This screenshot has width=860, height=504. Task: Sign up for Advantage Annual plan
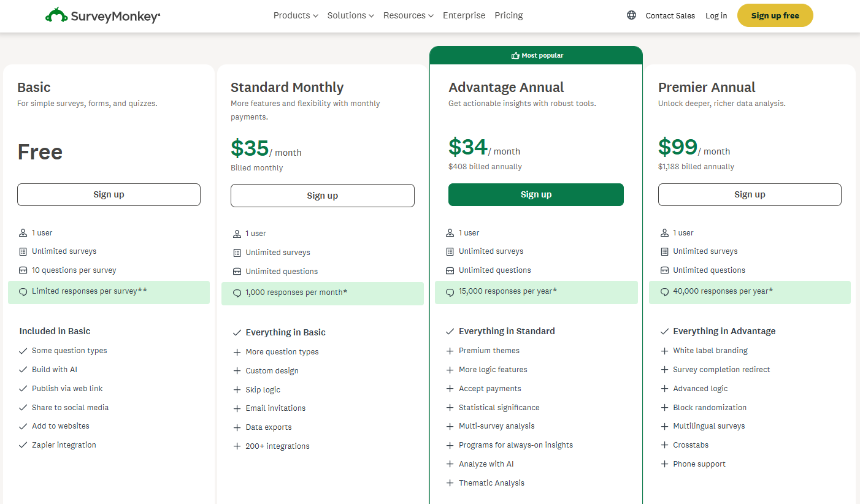click(x=536, y=194)
